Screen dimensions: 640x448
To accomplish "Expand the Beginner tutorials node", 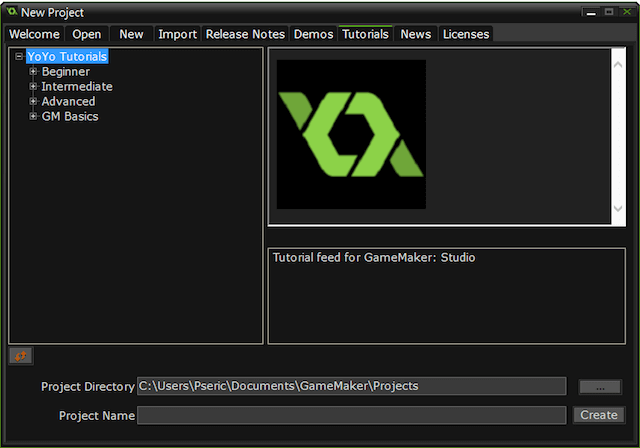I will click(x=33, y=71).
